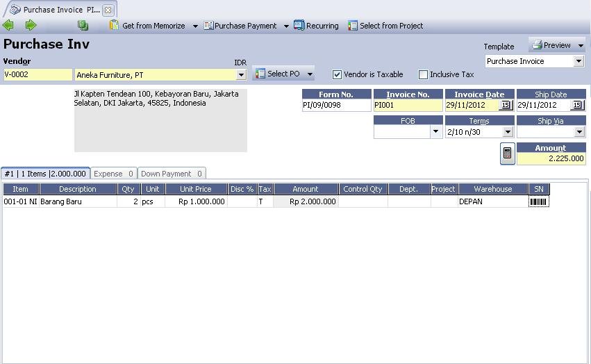Click the Disc % column header

click(242, 189)
